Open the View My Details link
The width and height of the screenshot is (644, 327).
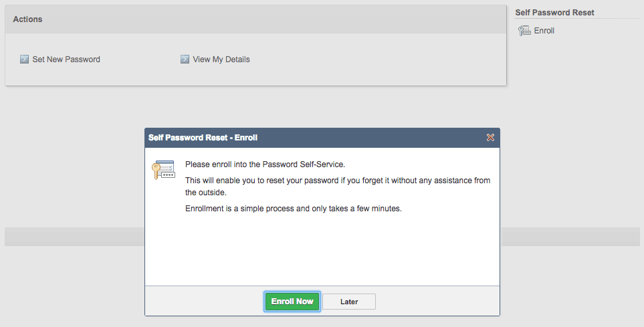tap(221, 60)
